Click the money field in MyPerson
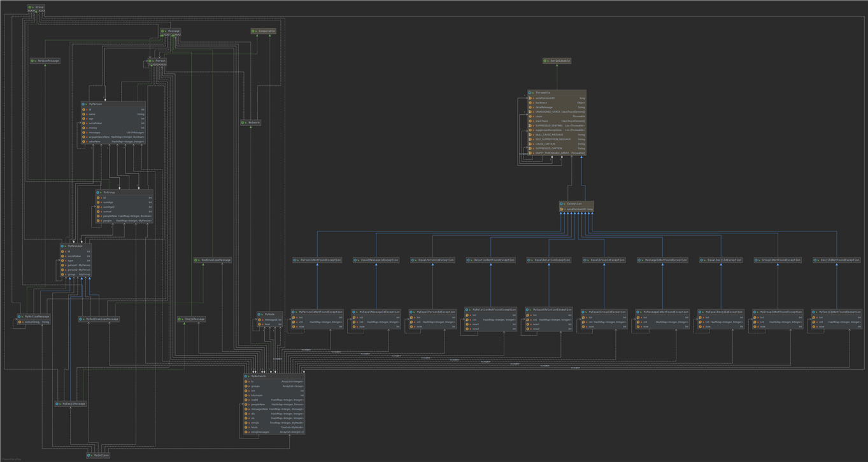This screenshot has height=462, width=868. click(113, 127)
